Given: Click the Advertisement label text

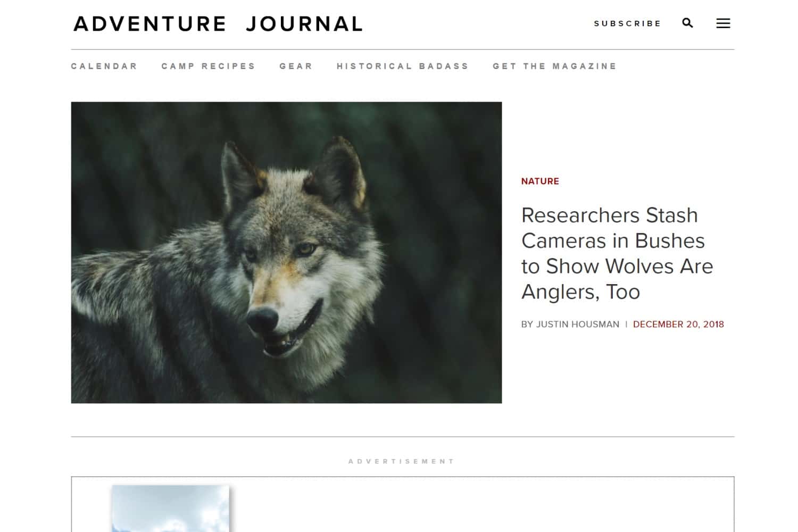Looking at the screenshot, I should click(x=402, y=461).
